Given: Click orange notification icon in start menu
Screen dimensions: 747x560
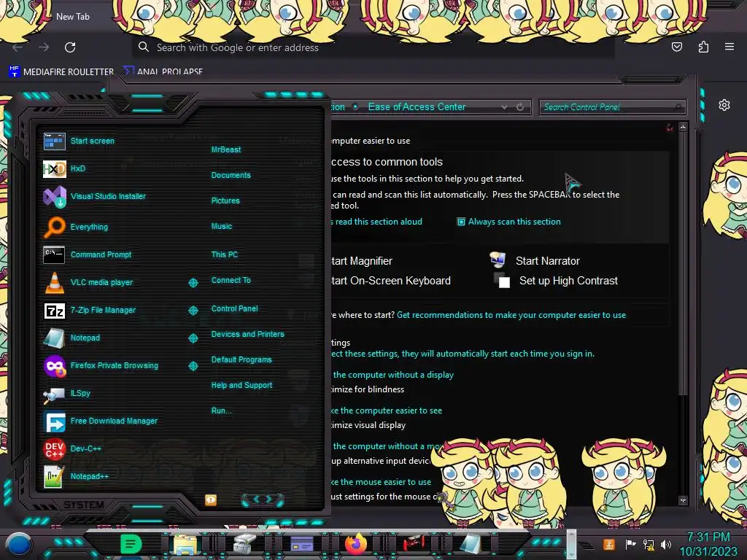Looking at the screenshot, I should [x=211, y=499].
